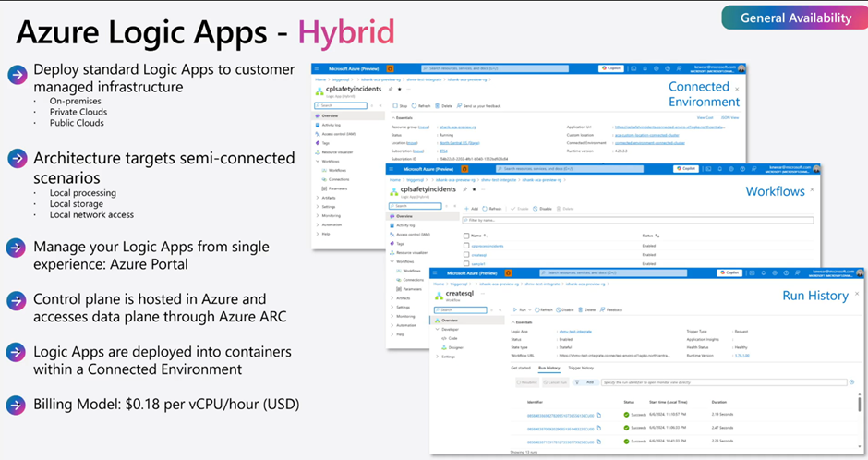The height and width of the screenshot is (460, 868).
Task: Click favorite star in Workflows window
Action: (x=475, y=189)
